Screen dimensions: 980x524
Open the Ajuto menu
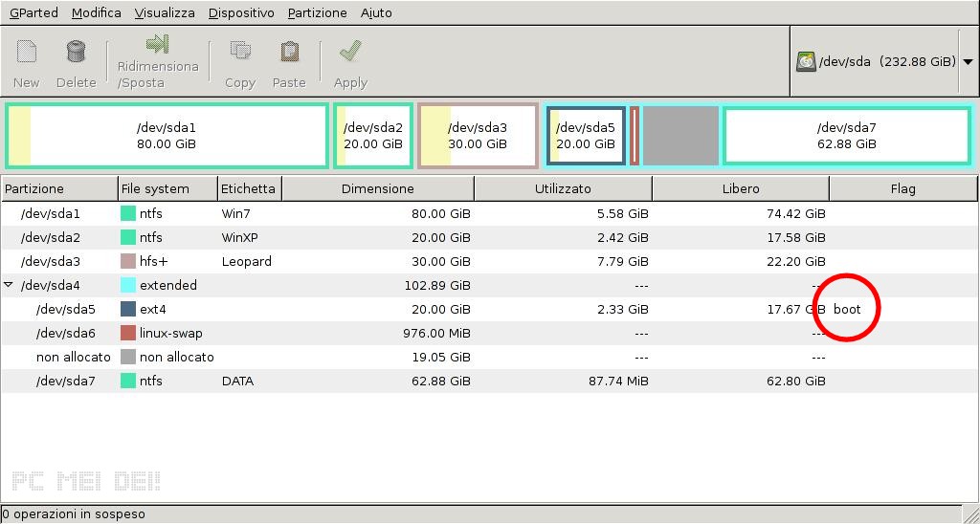[376, 12]
